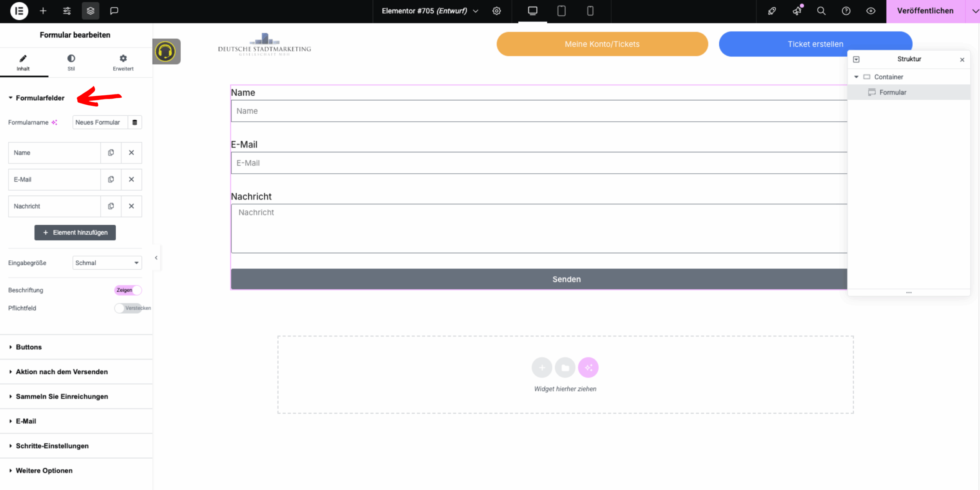The image size is (980, 490).
Task: Click the preview eye icon
Action: (871, 11)
